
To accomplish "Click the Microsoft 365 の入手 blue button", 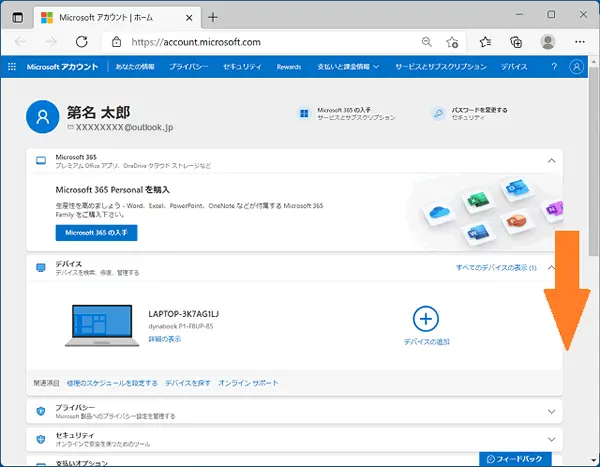I will [x=96, y=233].
